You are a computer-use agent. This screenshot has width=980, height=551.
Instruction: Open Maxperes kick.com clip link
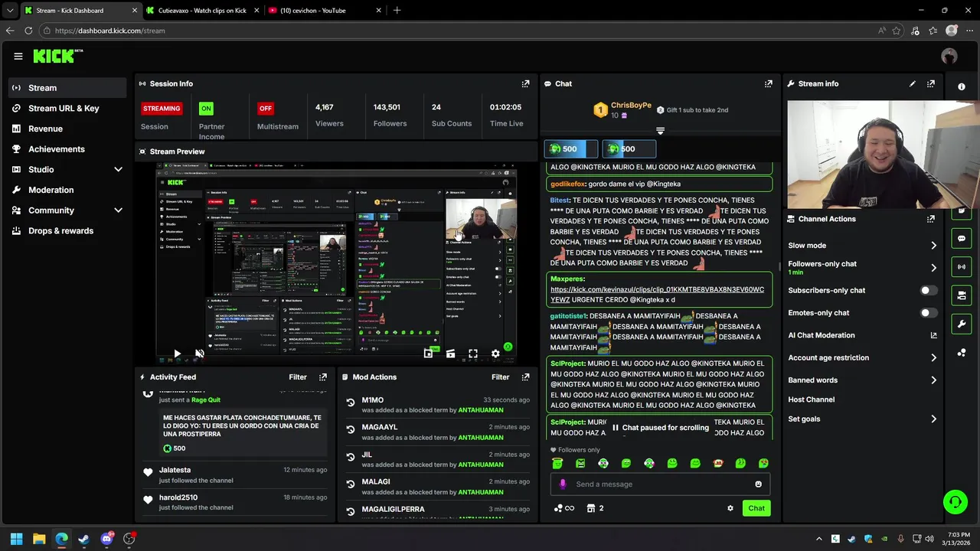click(x=657, y=295)
